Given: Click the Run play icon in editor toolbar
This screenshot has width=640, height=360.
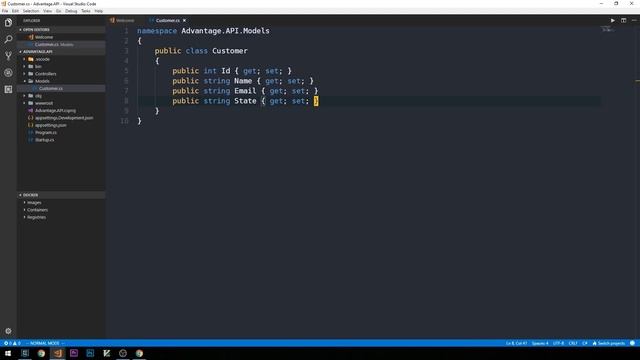Looking at the screenshot, I should (x=613, y=20).
